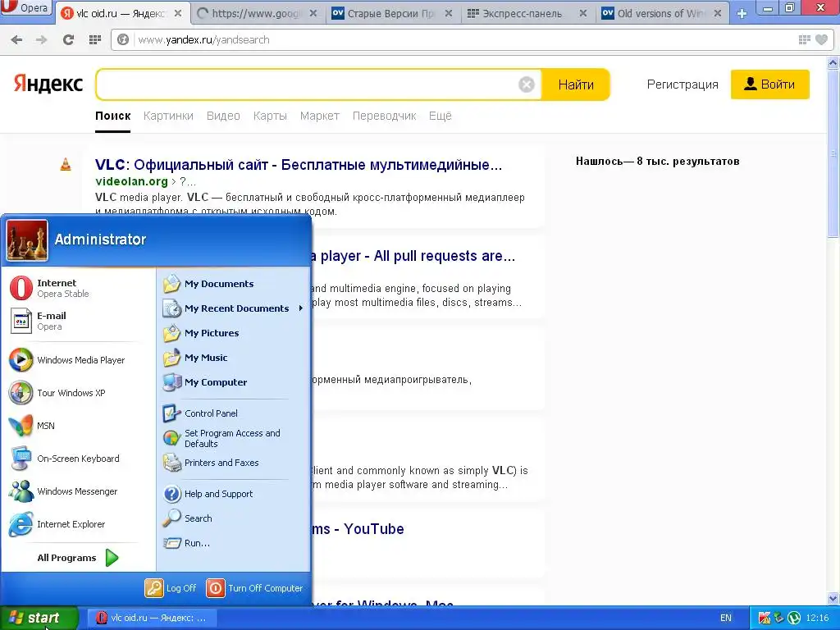Click the Log Off button

click(171, 588)
